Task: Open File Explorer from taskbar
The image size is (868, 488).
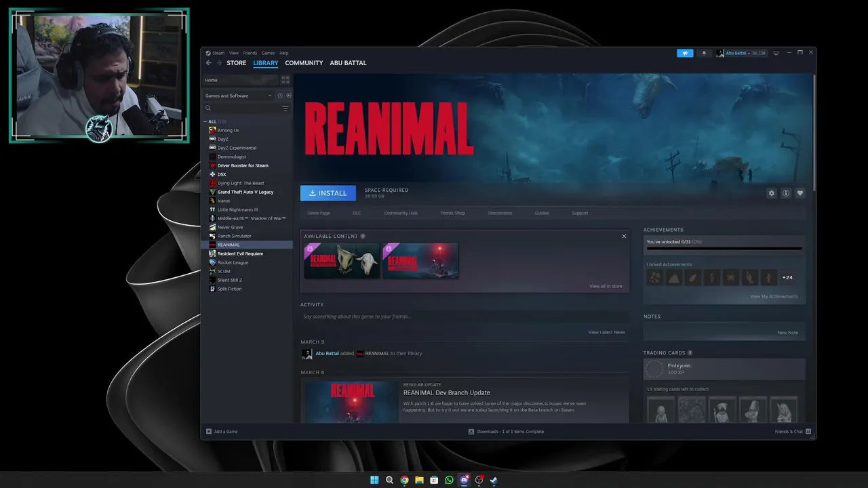Action: 419,480
